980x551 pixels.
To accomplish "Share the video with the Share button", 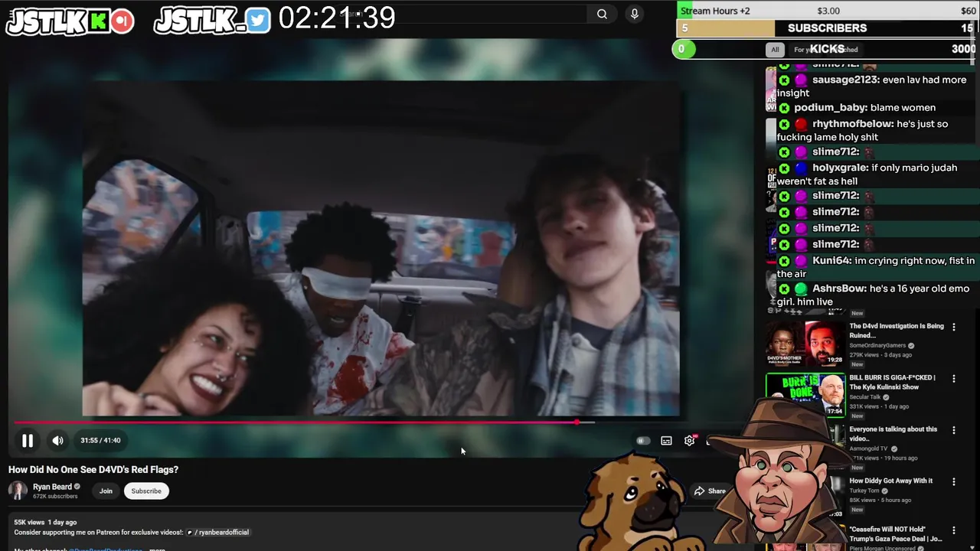I will pos(710,491).
